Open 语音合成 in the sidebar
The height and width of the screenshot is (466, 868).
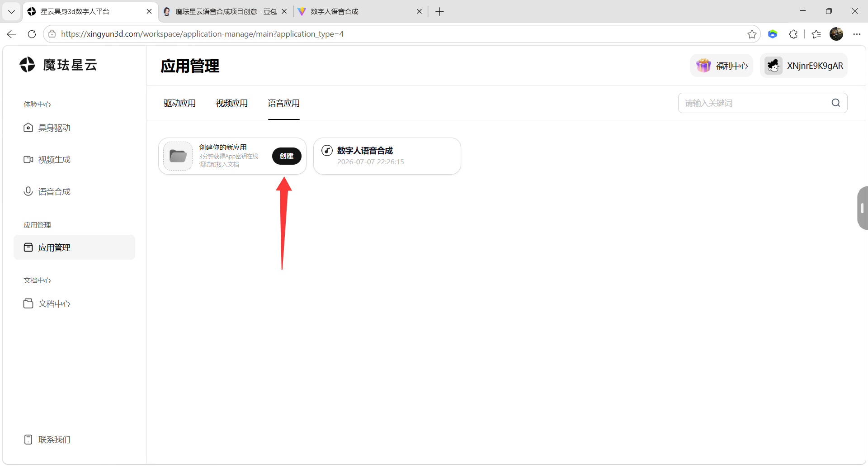click(x=74, y=192)
